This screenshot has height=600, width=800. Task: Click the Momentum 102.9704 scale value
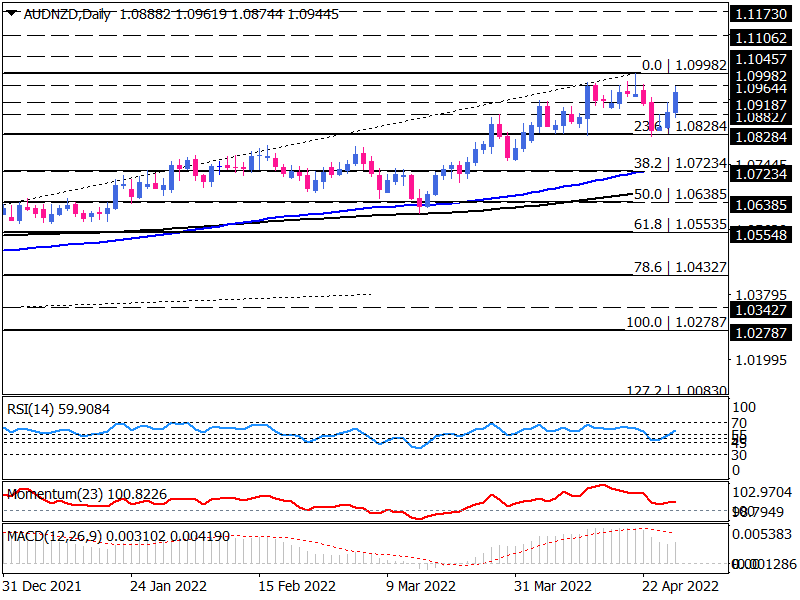click(762, 492)
